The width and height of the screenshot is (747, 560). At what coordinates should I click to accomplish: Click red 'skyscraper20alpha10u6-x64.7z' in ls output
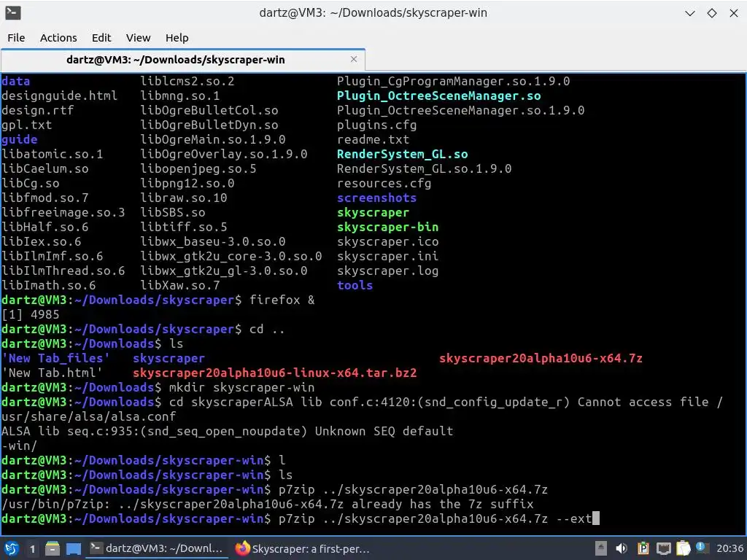click(x=541, y=358)
